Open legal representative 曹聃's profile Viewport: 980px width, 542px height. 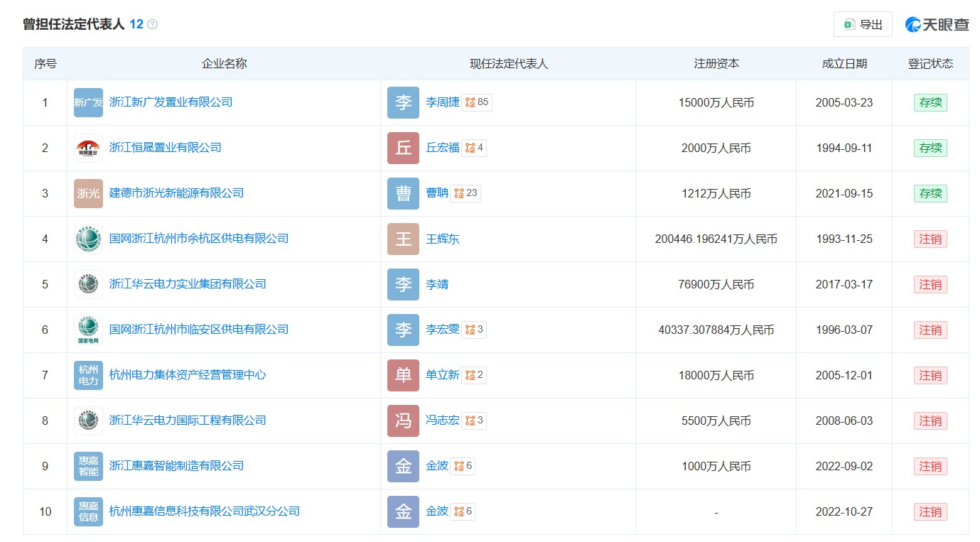click(x=437, y=193)
